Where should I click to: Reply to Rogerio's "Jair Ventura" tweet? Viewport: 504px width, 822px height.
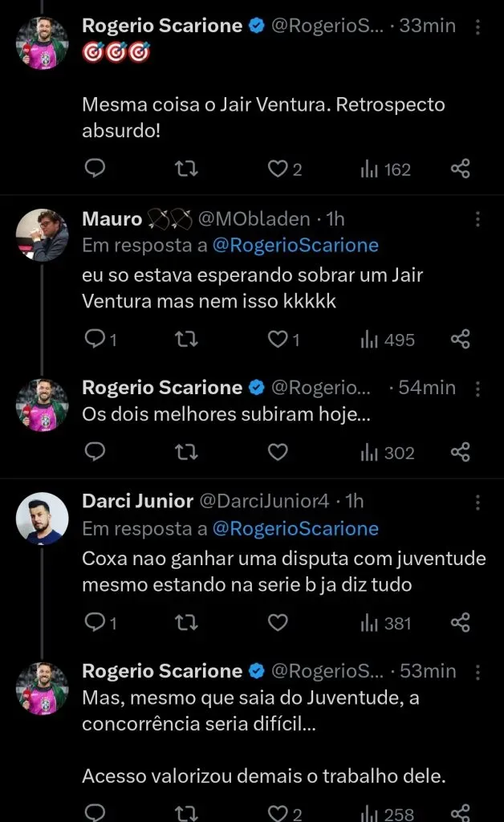96,169
